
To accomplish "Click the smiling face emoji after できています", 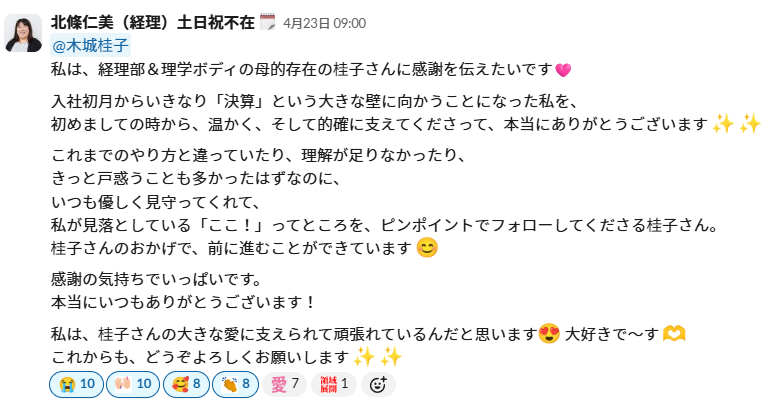I will [427, 247].
